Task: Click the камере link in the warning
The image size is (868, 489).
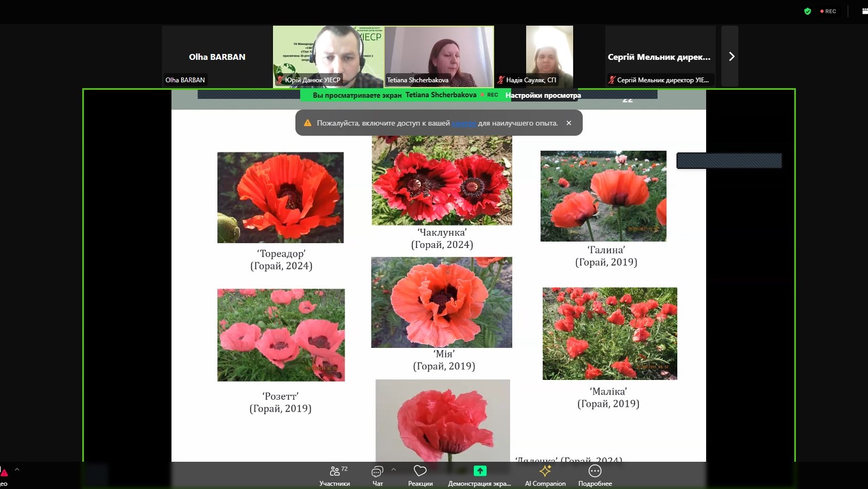Action: 464,123
